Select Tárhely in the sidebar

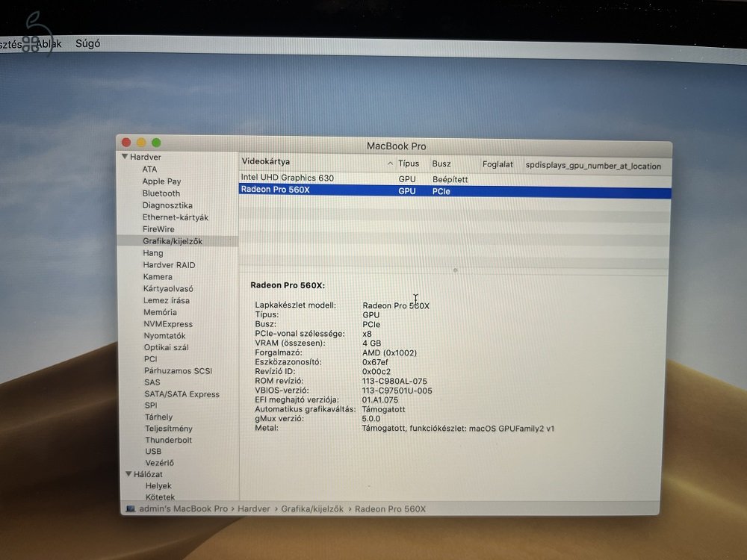click(x=158, y=417)
